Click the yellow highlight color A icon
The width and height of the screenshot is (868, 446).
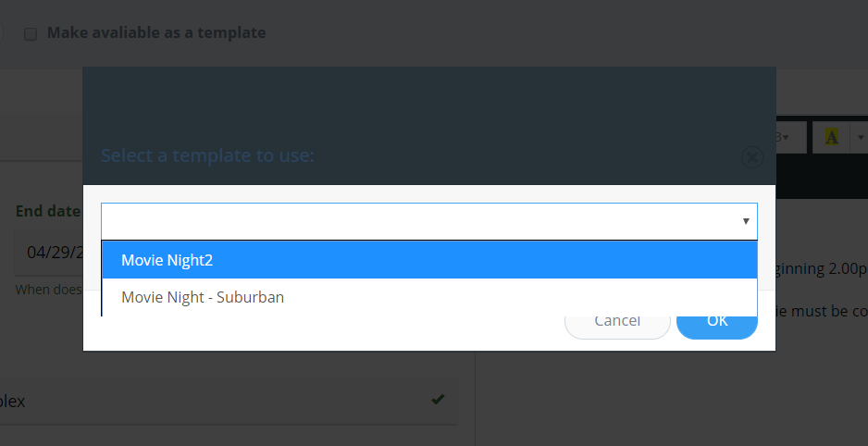831,136
